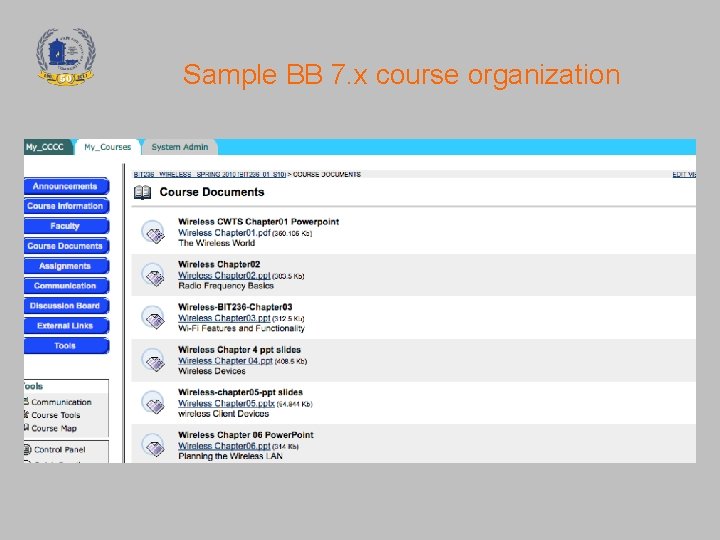
Task: Open External Links section
Action: pyautogui.click(x=66, y=326)
